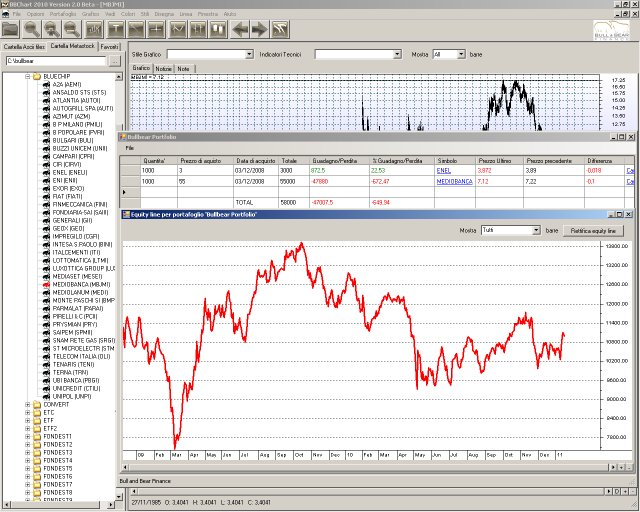Viewport: 640px width, 512px height.
Task: Expand the FONDEST5 folder
Action: coord(28,469)
